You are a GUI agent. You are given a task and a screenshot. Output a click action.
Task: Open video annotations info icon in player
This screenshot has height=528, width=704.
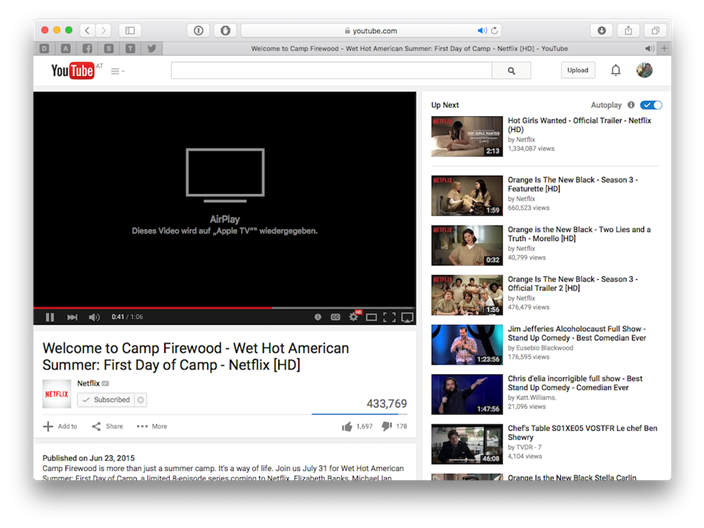click(318, 317)
